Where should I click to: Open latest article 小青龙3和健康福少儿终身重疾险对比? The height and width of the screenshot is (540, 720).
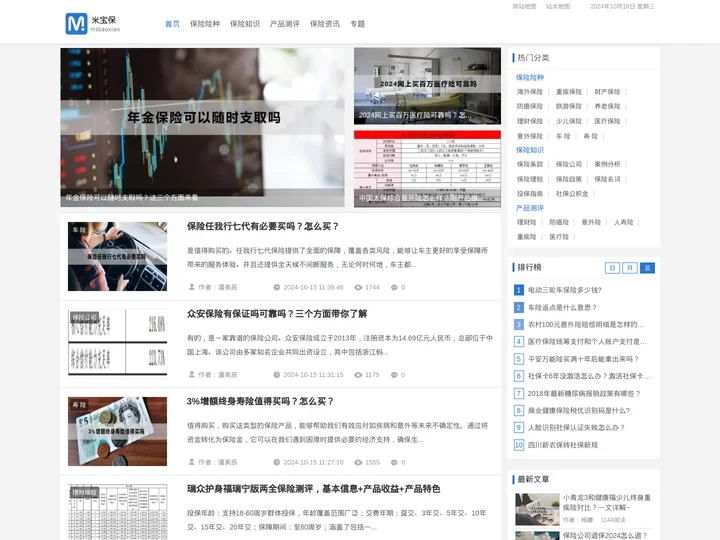[607, 502]
